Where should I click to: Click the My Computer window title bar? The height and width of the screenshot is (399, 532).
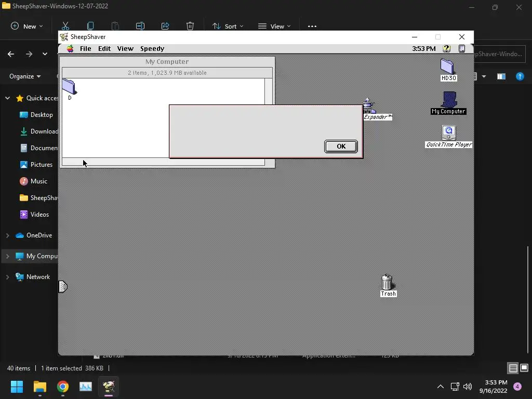(167, 61)
